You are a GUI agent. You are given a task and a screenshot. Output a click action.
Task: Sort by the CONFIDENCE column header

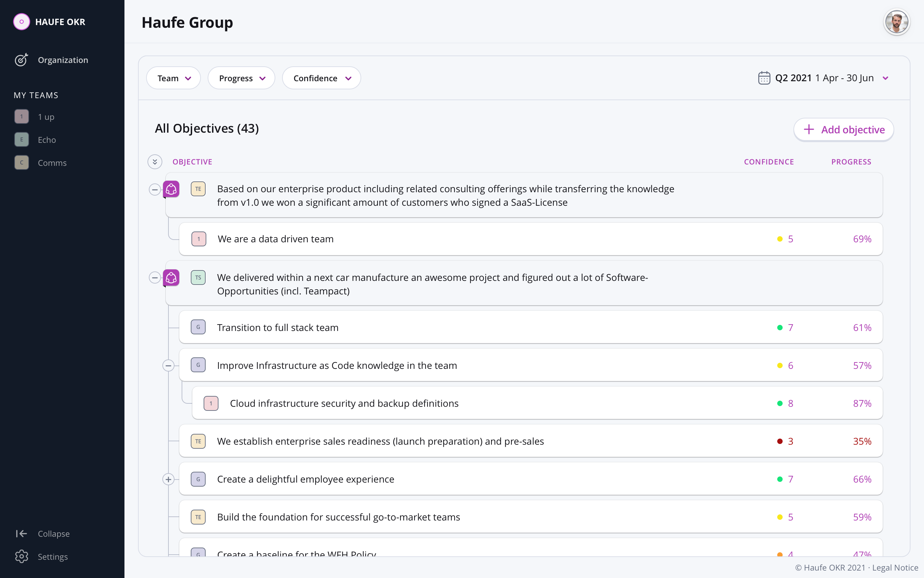[x=768, y=162]
